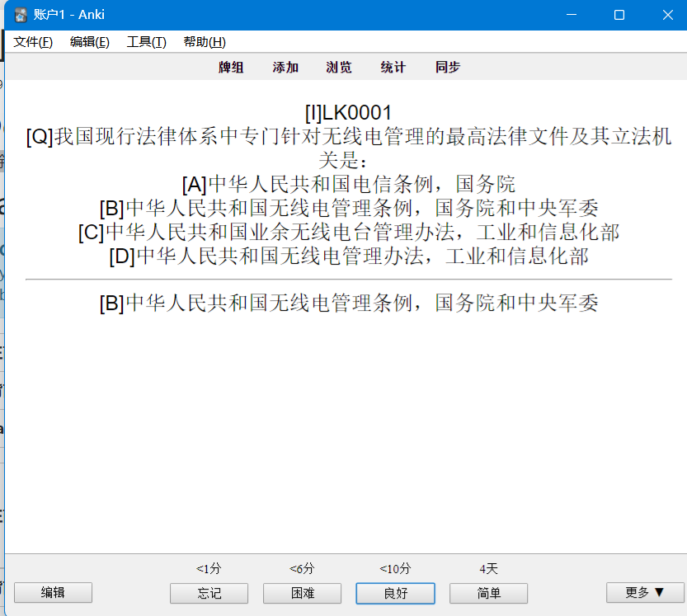
Task: Click option [A]中华人民共和国电信条例
Action: coord(349,184)
